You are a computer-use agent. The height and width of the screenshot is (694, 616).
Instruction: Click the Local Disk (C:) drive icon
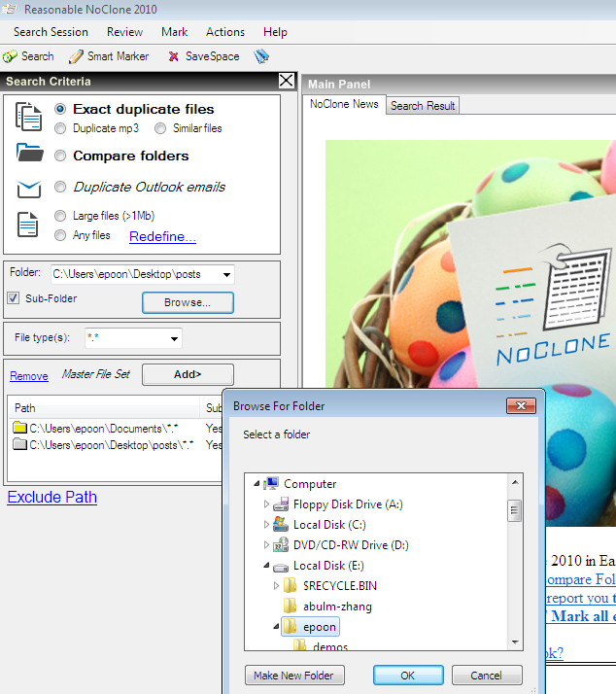[x=281, y=525]
